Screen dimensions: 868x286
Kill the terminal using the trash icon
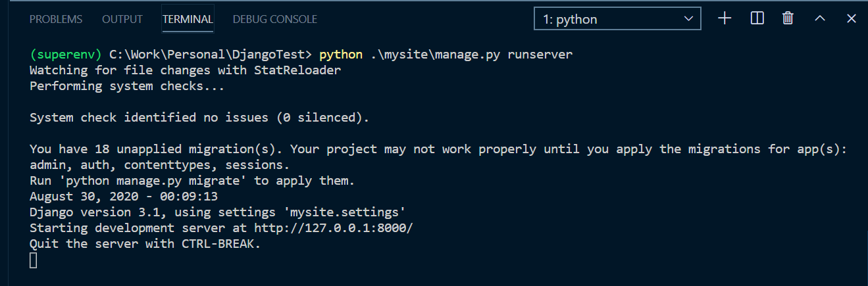(x=788, y=18)
